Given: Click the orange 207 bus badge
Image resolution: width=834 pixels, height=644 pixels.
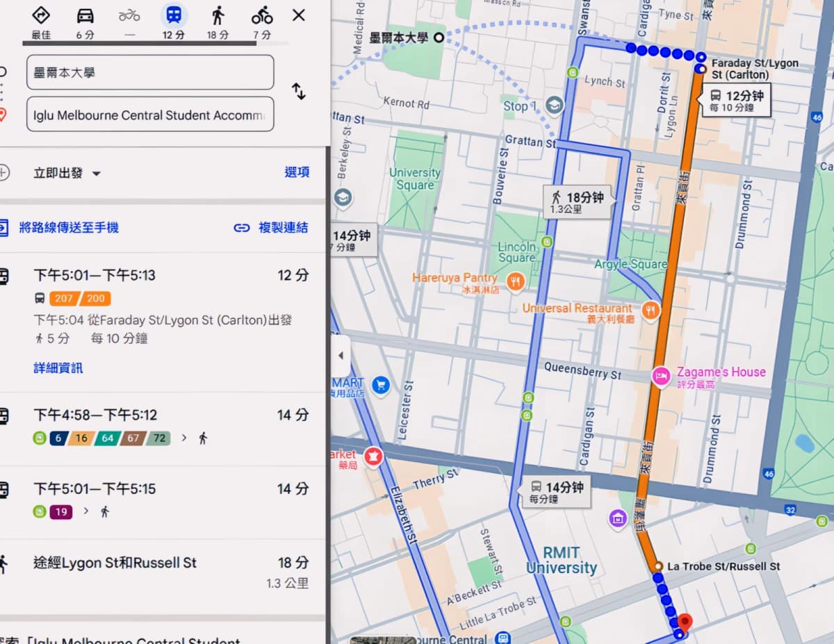Looking at the screenshot, I should click(x=63, y=299).
